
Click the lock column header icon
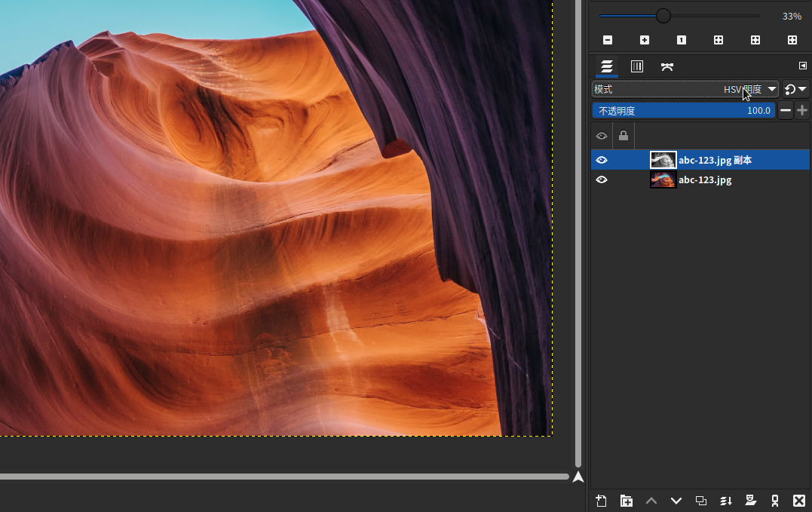(624, 136)
